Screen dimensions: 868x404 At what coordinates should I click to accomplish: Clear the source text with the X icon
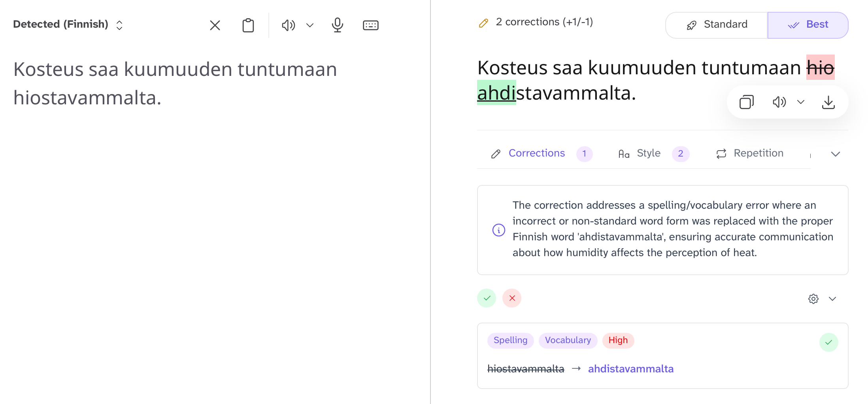tap(215, 25)
